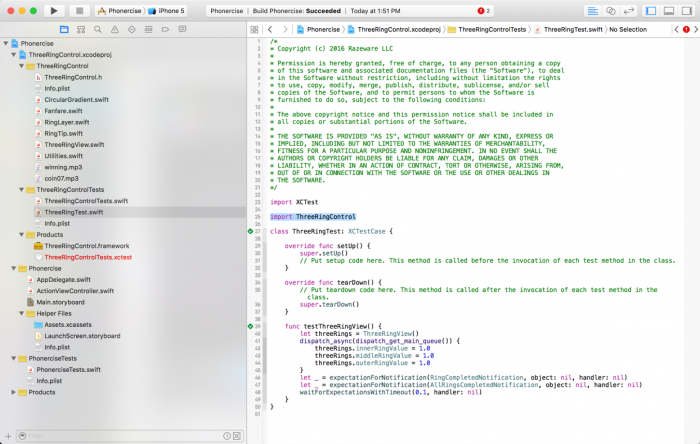Switch to the Standard editor
Viewport: 700px width, 444px height.
pyautogui.click(x=592, y=11)
